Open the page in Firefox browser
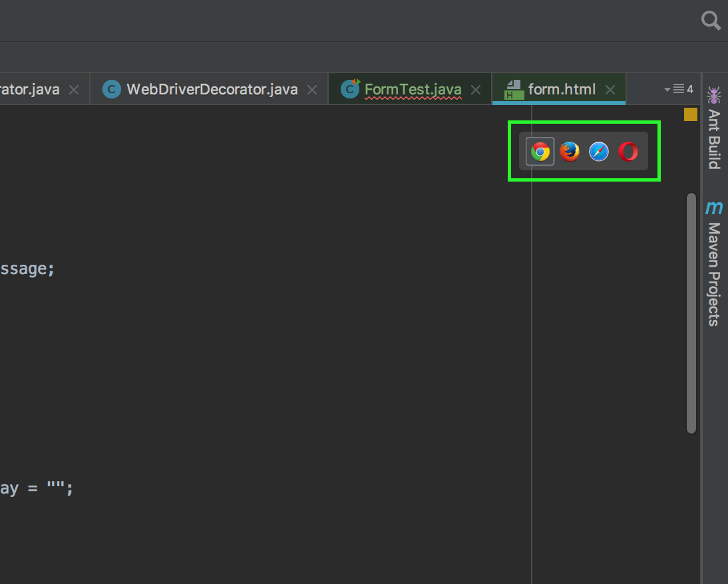This screenshot has height=584, width=728. click(570, 152)
